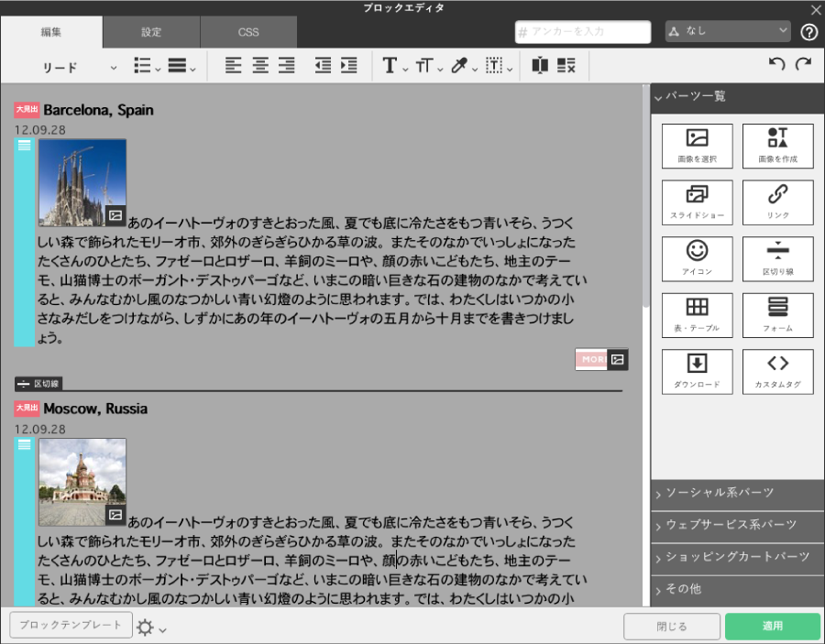Switch to the CSS tab

(x=248, y=32)
